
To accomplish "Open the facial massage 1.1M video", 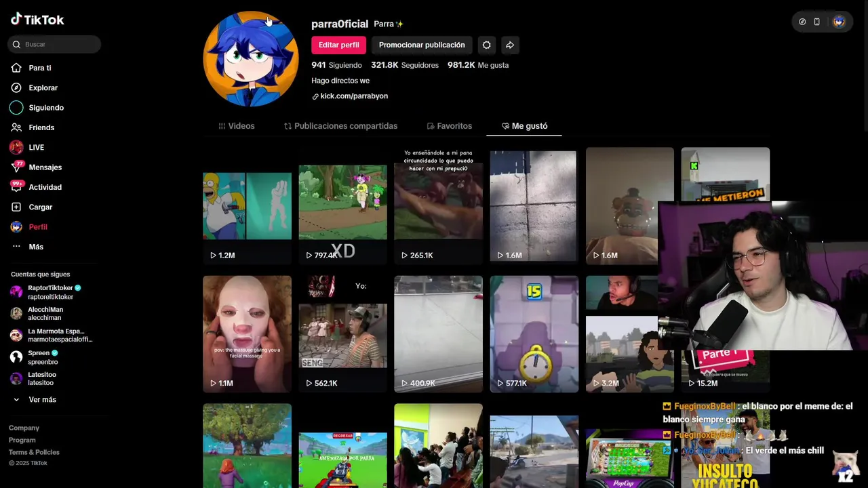I will pyautogui.click(x=247, y=334).
